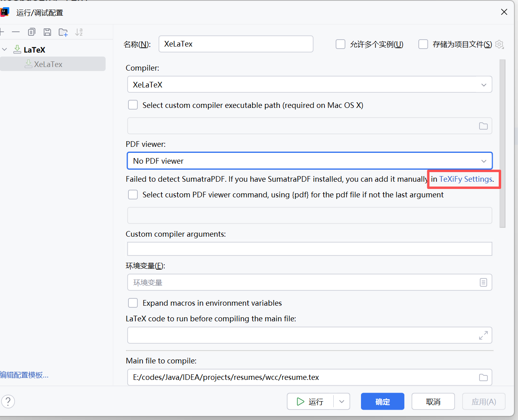Enable custom compiler executable path checkbox
The image size is (518, 420).
tap(133, 105)
